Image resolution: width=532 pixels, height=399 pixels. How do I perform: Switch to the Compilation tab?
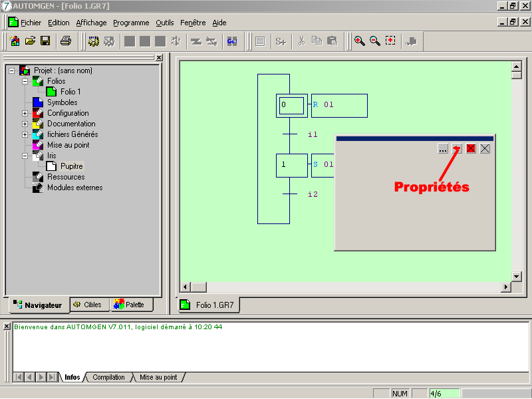click(108, 378)
